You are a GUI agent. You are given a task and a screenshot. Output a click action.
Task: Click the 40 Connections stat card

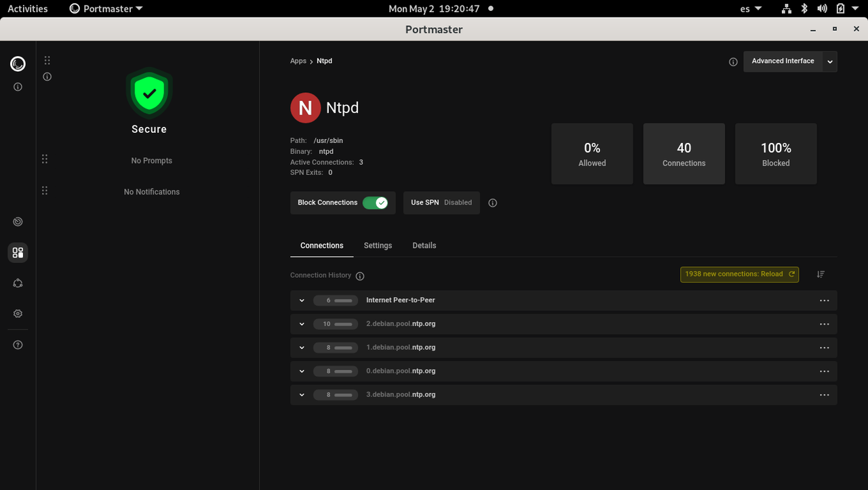pyautogui.click(x=684, y=154)
